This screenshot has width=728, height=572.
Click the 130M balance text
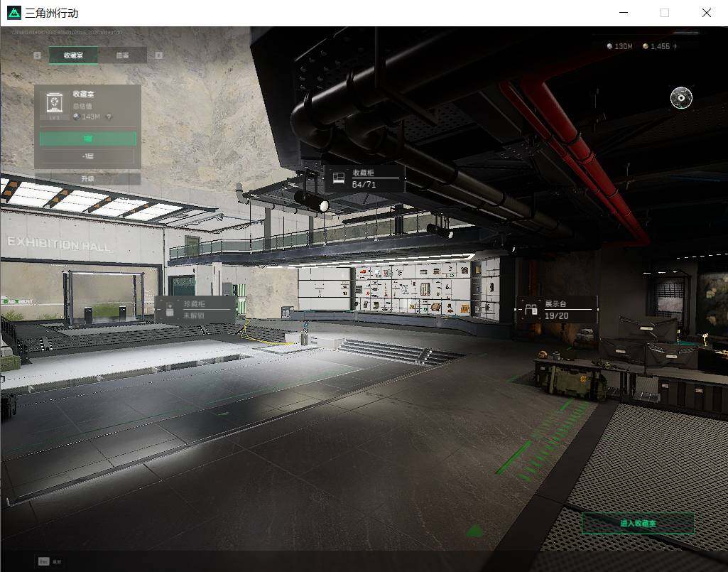(623, 46)
